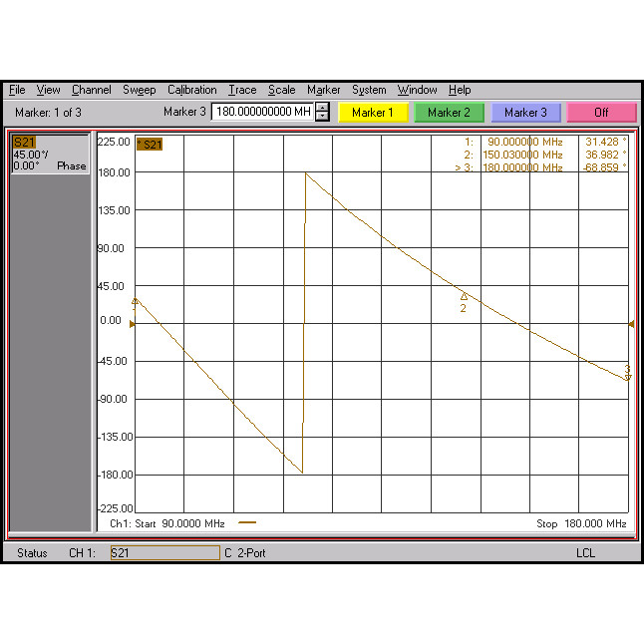Click 'Stop 180.000 MHz' label
The height and width of the screenshot is (644, 644).
(581, 523)
